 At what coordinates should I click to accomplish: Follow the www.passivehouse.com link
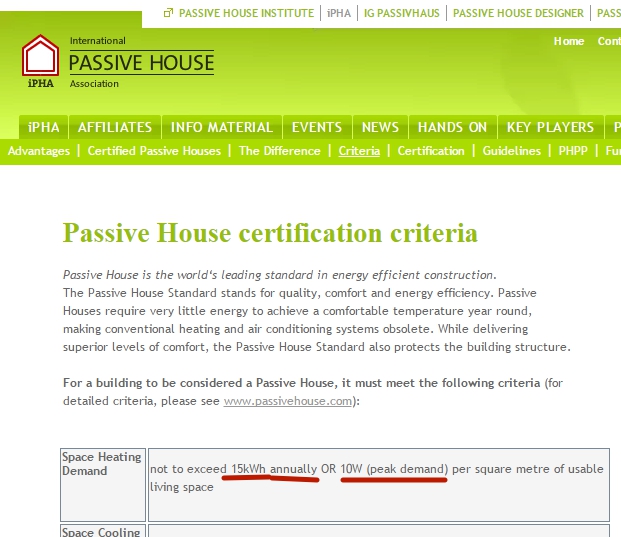point(288,401)
